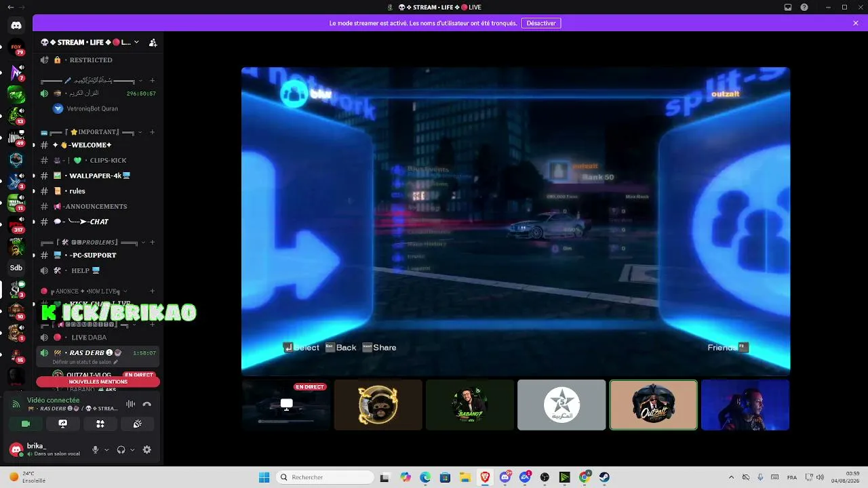Open the Discord inbox icon in title bar

point(788,7)
